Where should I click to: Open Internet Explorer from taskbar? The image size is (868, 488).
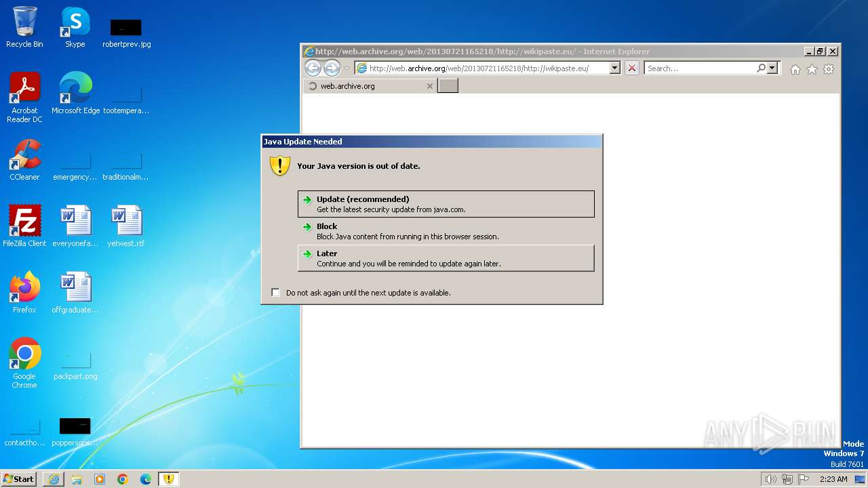(x=54, y=479)
